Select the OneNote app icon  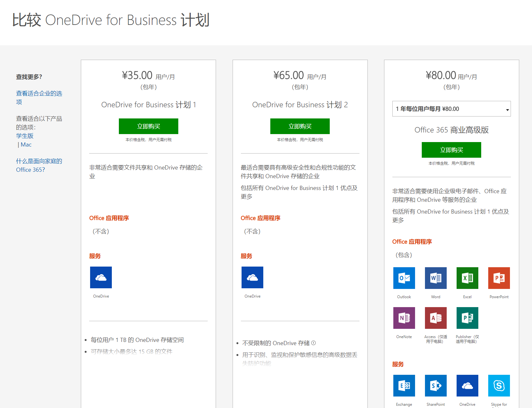coord(404,318)
